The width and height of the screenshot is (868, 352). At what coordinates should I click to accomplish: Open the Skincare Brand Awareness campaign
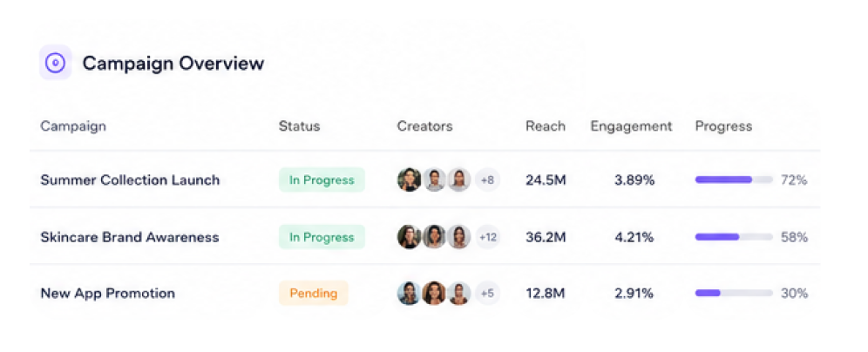click(x=130, y=237)
